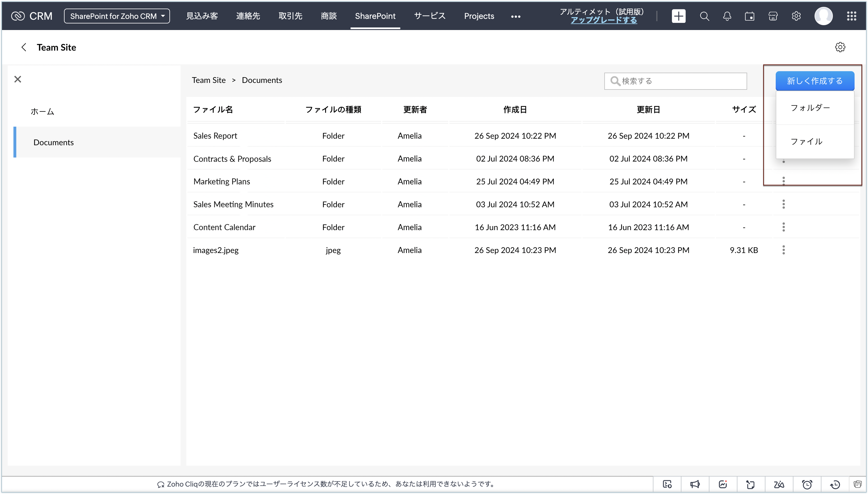Viewport: 868px width, 494px height.
Task: Open the apps grid launcher icon
Action: [851, 16]
